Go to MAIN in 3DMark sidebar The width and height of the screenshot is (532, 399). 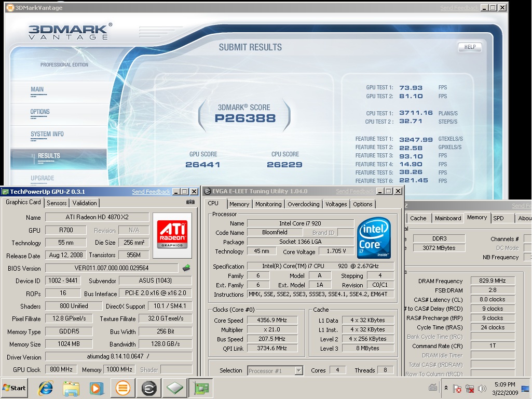pos(37,89)
